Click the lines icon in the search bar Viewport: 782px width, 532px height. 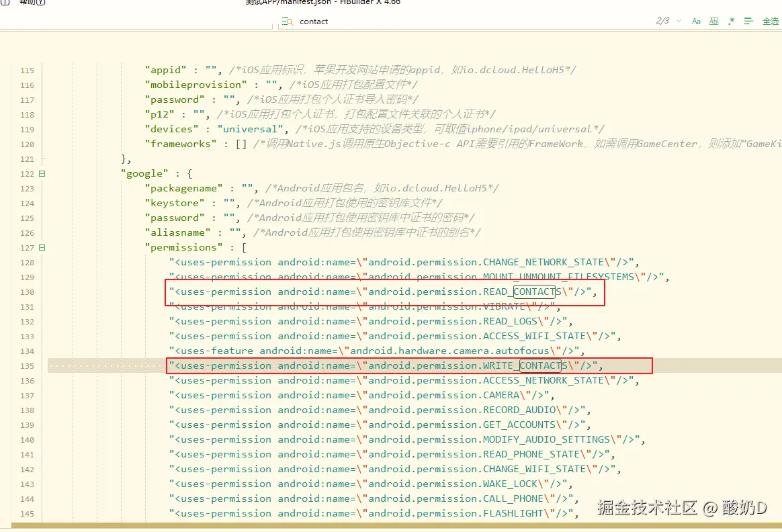pyautogui.click(x=748, y=21)
